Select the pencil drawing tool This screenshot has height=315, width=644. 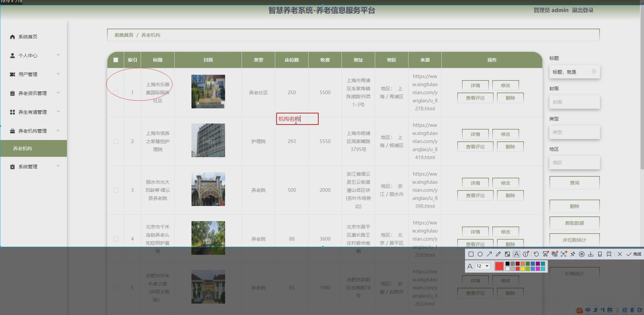pyautogui.click(x=498, y=254)
